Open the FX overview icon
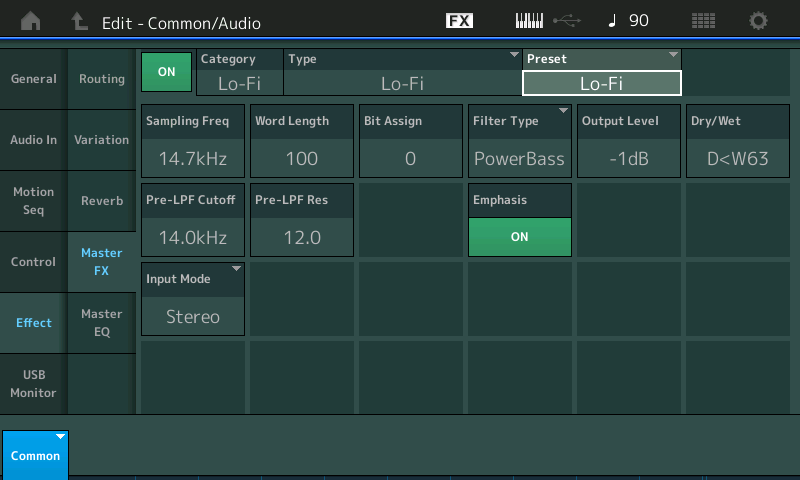Image resolution: width=800 pixels, height=480 pixels. (459, 20)
